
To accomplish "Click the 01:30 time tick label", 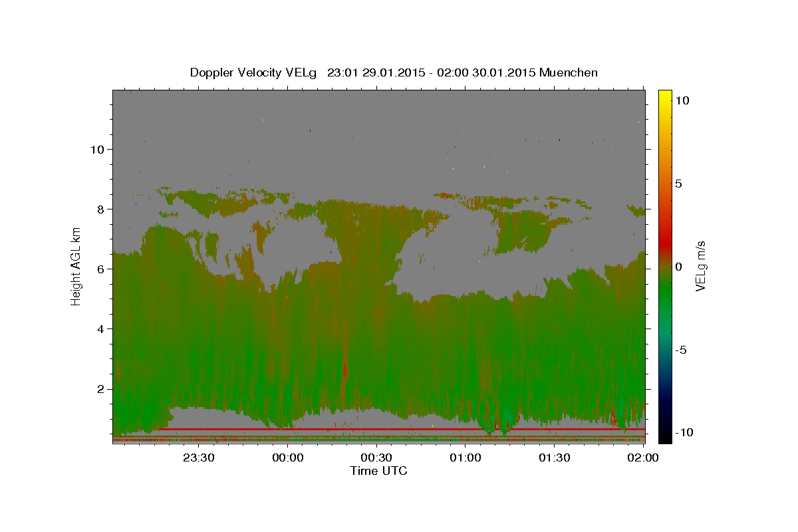I will point(554,458).
